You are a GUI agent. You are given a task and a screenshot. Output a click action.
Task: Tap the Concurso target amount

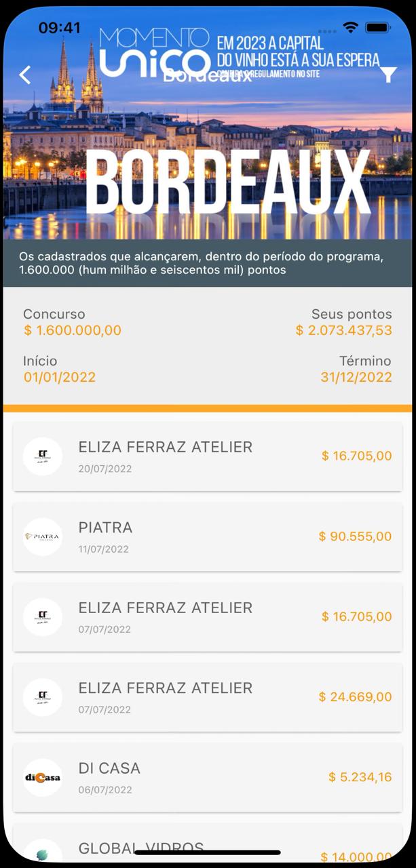[x=73, y=330]
